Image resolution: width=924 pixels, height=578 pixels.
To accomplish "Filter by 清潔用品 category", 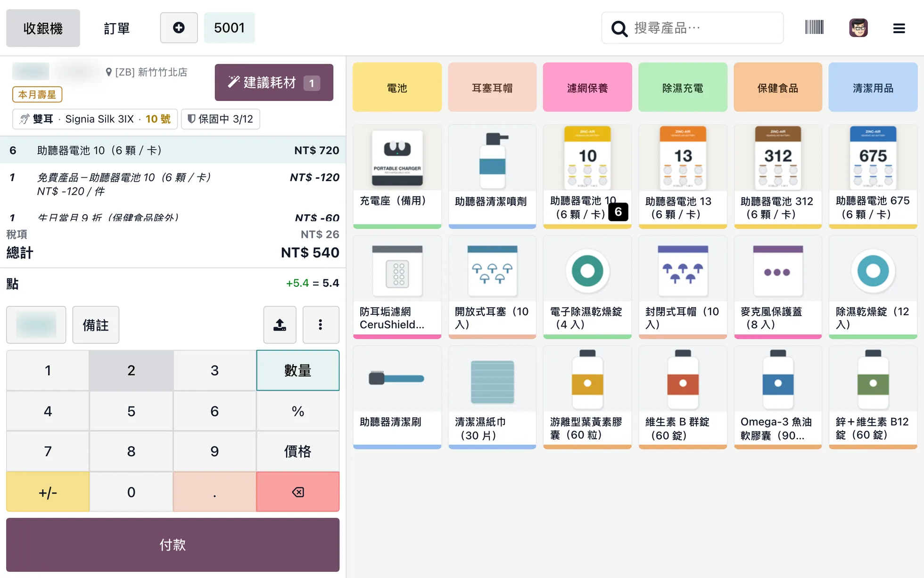I will (x=873, y=87).
